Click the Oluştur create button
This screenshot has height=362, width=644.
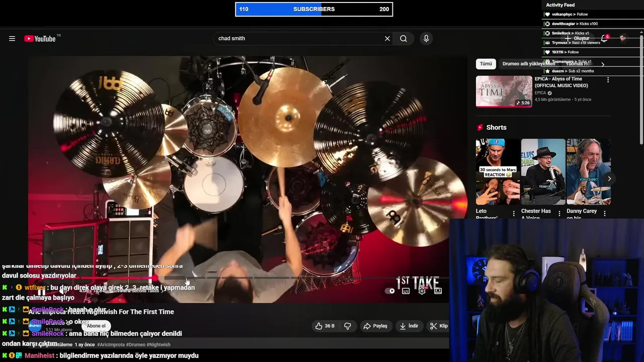pos(577,39)
